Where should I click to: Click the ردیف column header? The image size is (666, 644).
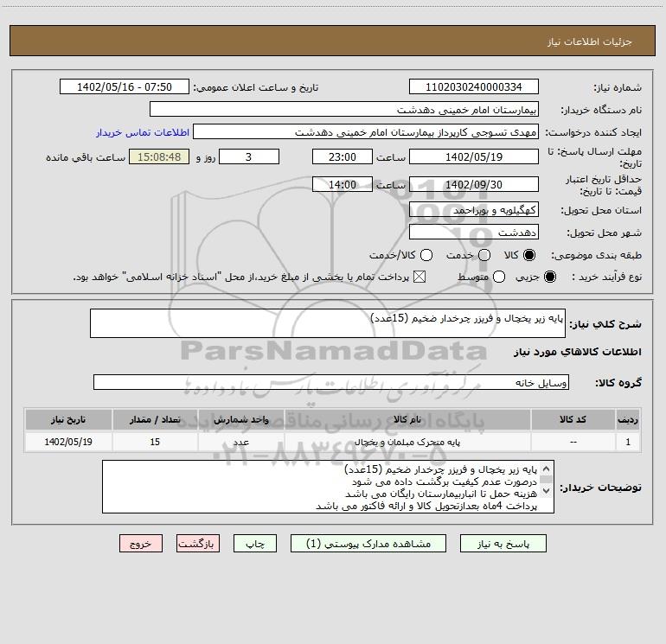(628, 420)
